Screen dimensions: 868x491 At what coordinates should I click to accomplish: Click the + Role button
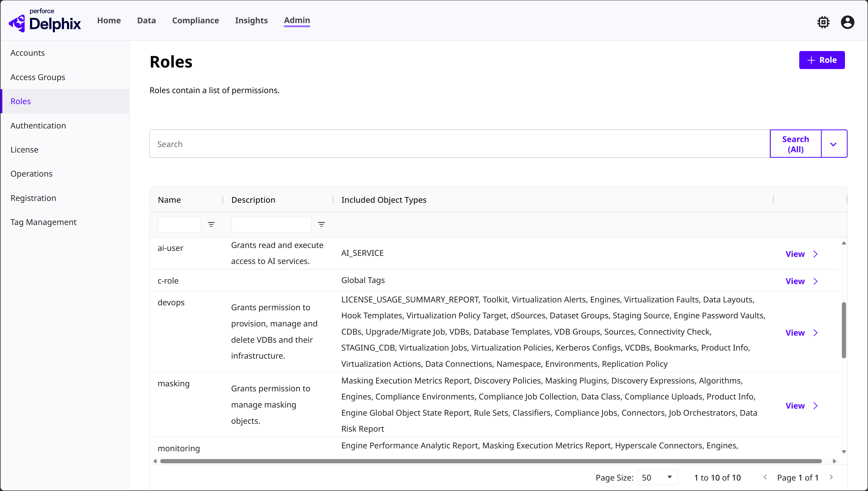[822, 60]
